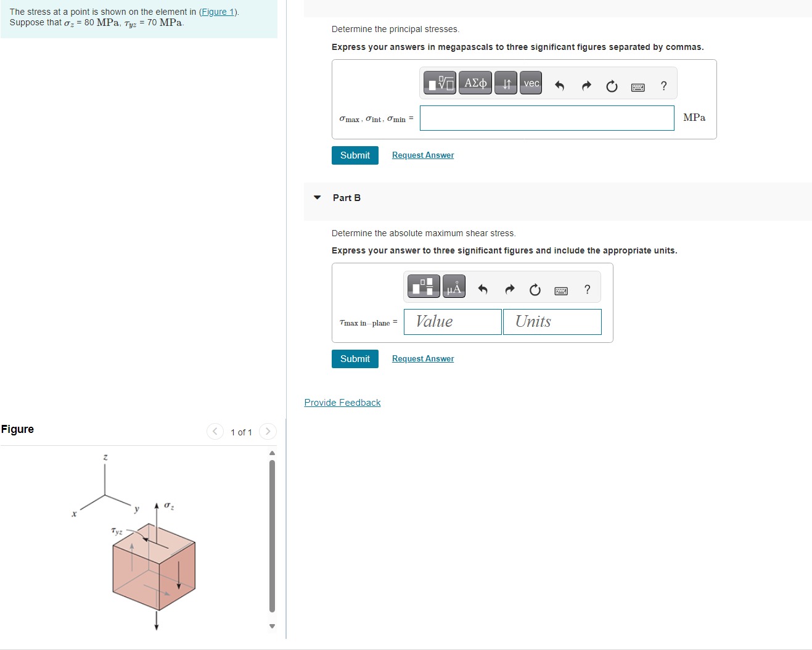
Task: Submit the principal stresses answer
Action: point(355,155)
